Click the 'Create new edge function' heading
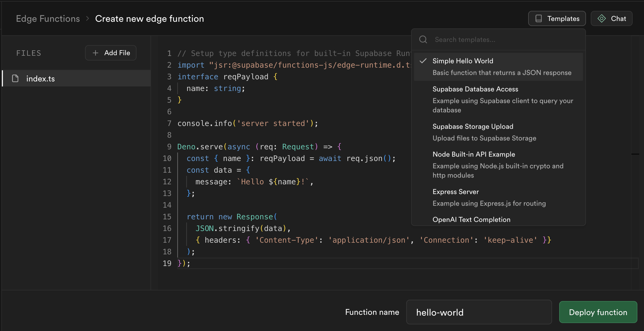644x331 pixels. 149,19
